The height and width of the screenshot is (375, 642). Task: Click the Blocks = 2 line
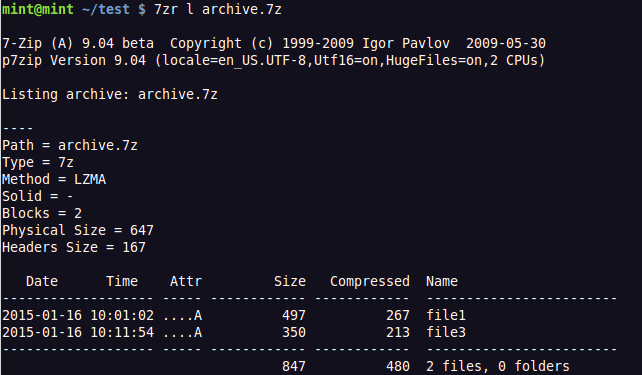coord(42,213)
